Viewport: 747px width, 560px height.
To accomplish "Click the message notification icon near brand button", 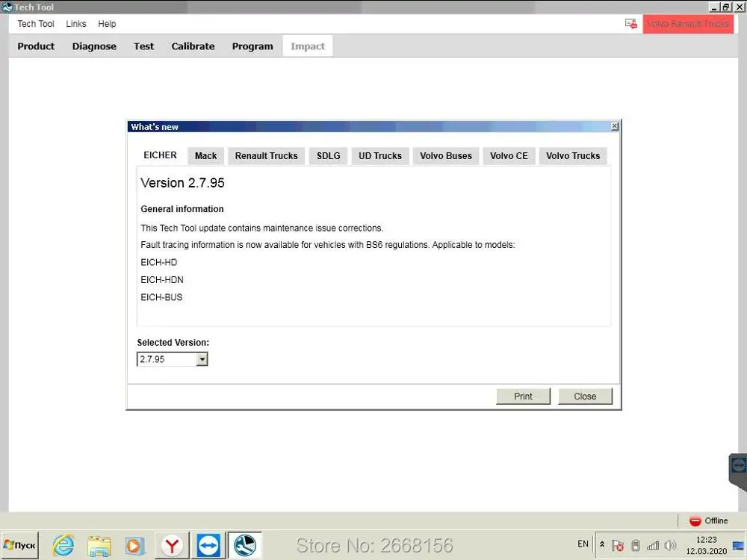I will pyautogui.click(x=630, y=24).
